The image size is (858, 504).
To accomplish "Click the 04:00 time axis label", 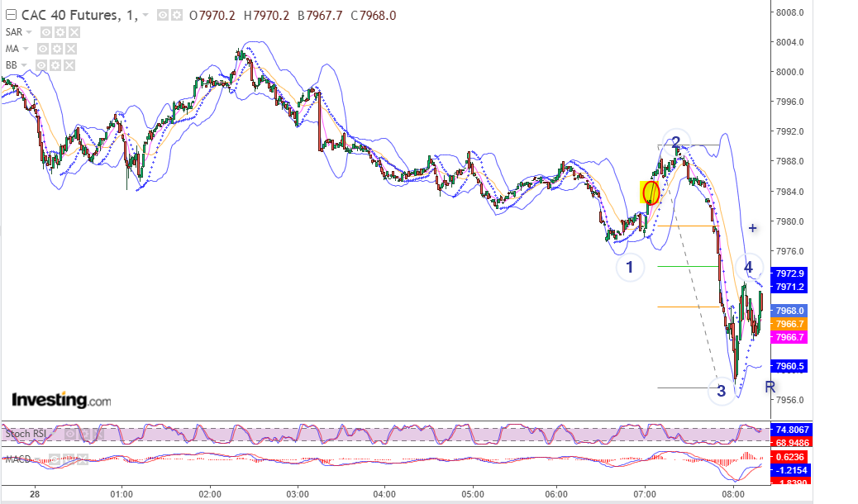I will 384,494.
